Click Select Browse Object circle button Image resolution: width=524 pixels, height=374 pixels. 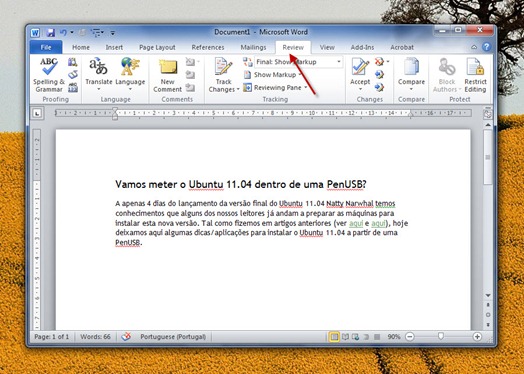(x=488, y=315)
